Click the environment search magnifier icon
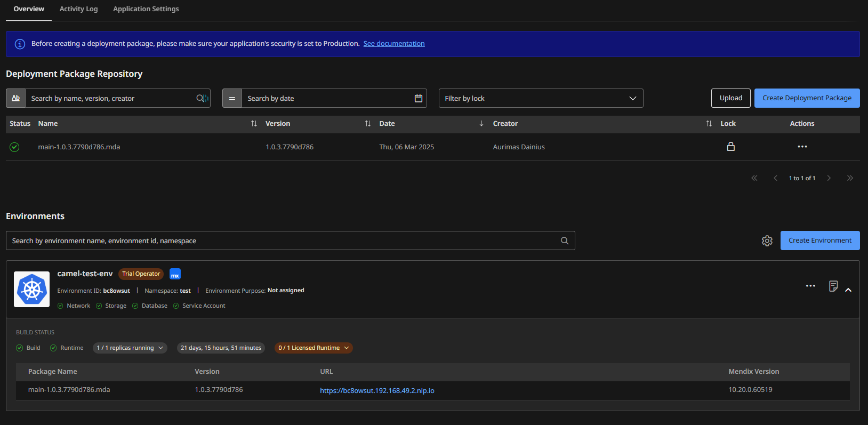Screen dimensions: 868x425 click(x=565, y=240)
